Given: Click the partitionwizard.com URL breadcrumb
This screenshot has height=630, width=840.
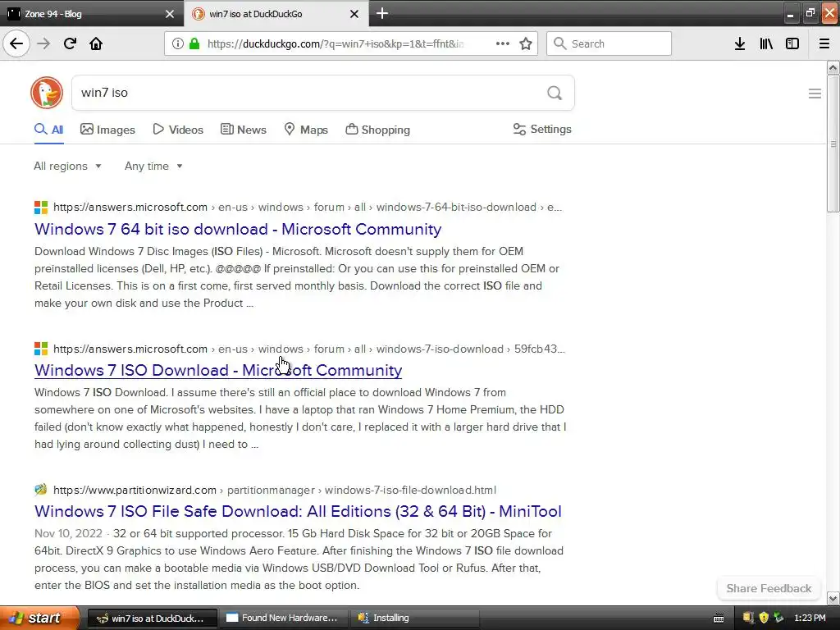Looking at the screenshot, I should click(275, 490).
